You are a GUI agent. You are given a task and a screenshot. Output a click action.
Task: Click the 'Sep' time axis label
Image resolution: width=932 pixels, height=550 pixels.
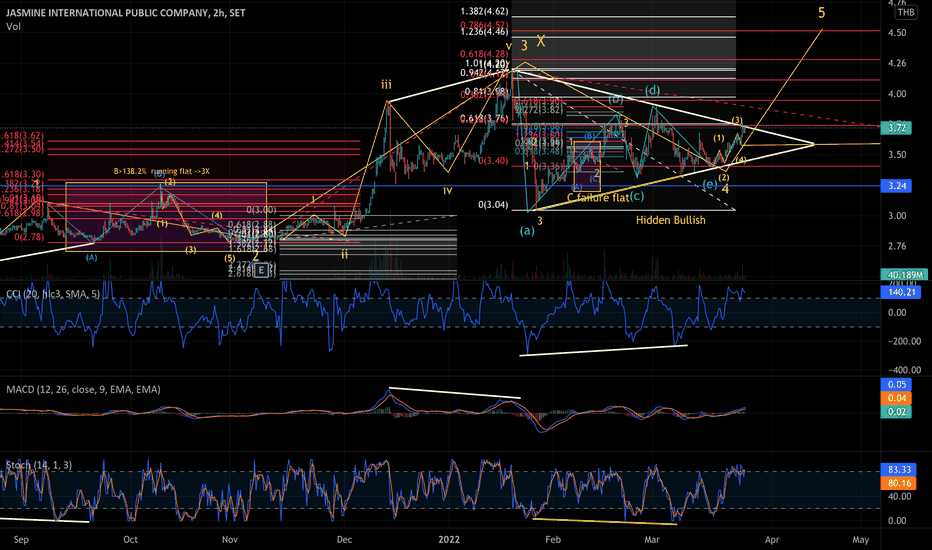(x=21, y=540)
